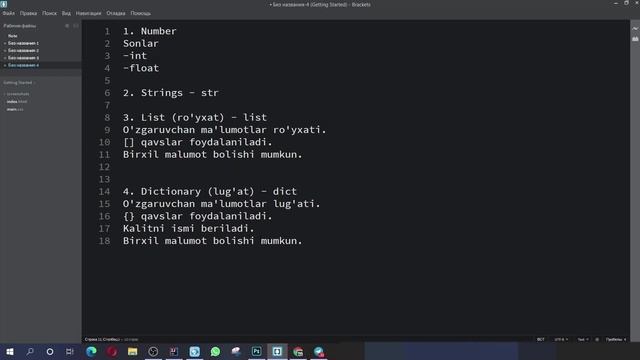
Task: Open the WhatsApp taskbar icon
Action: pos(216,351)
